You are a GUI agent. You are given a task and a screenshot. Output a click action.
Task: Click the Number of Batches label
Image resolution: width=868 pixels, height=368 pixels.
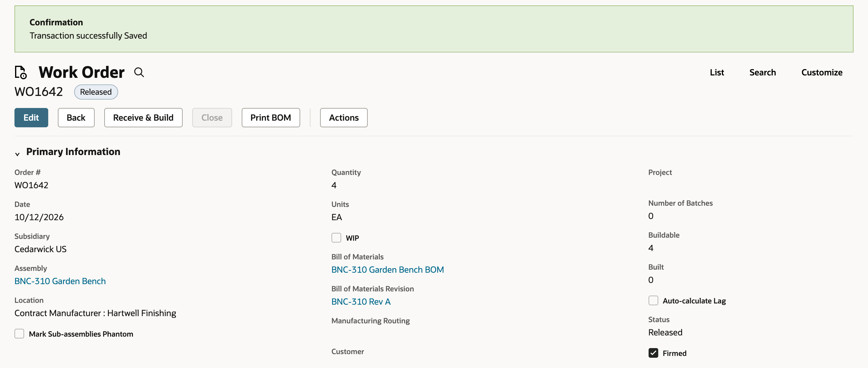680,203
